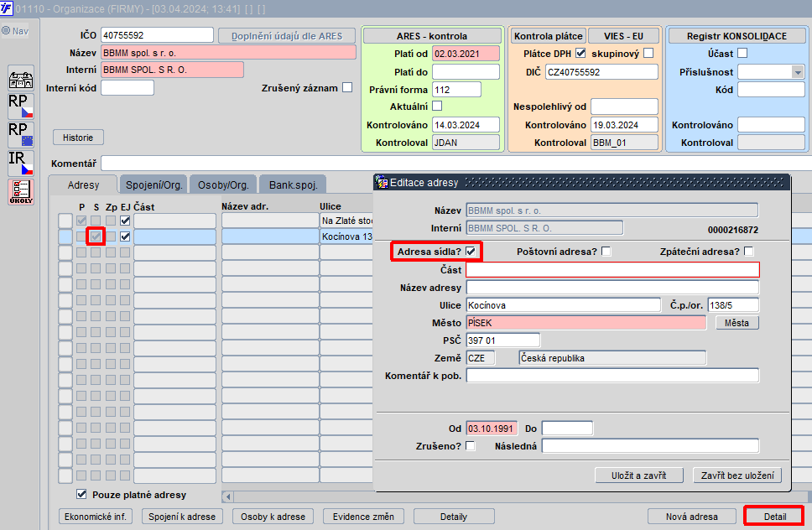
Task: Toggle the Zrušeno checkbox
Action: click(x=471, y=445)
